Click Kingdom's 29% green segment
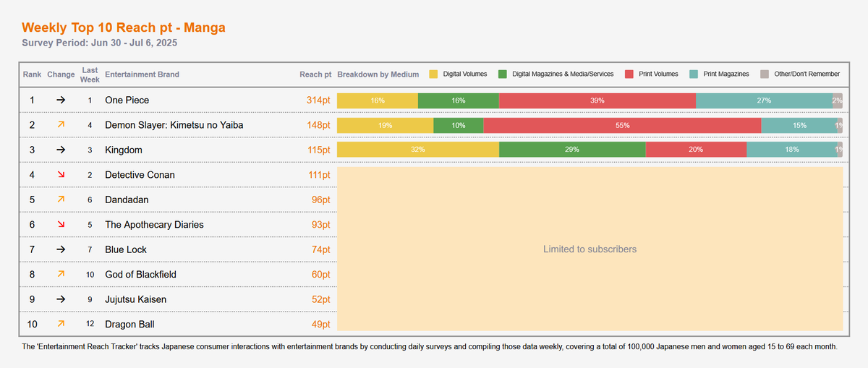The width and height of the screenshot is (868, 368). 572,150
